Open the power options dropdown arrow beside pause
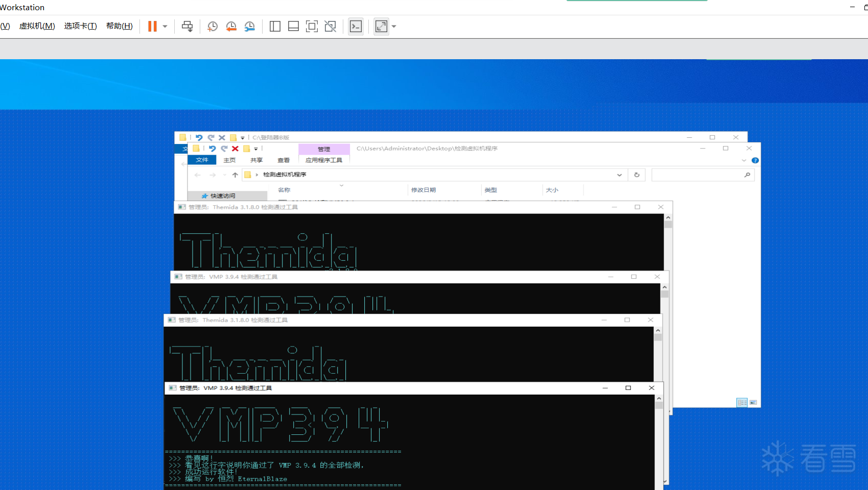868x490 pixels. 165,27
